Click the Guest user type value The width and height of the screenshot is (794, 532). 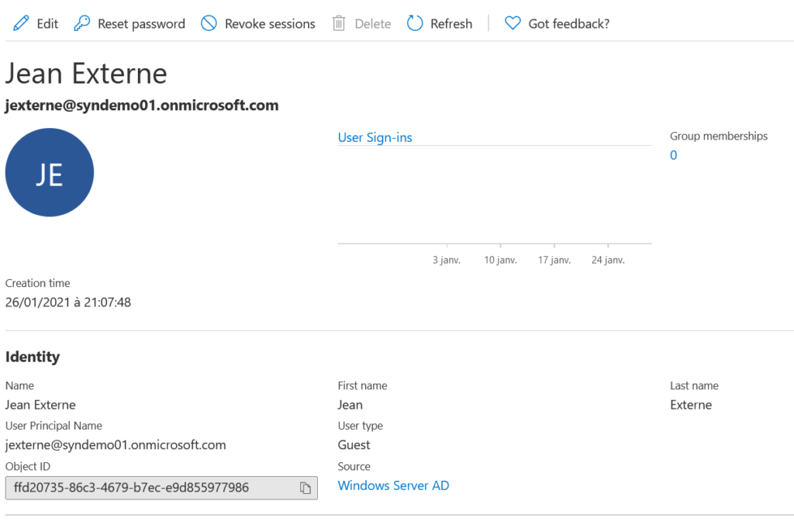[x=354, y=445]
